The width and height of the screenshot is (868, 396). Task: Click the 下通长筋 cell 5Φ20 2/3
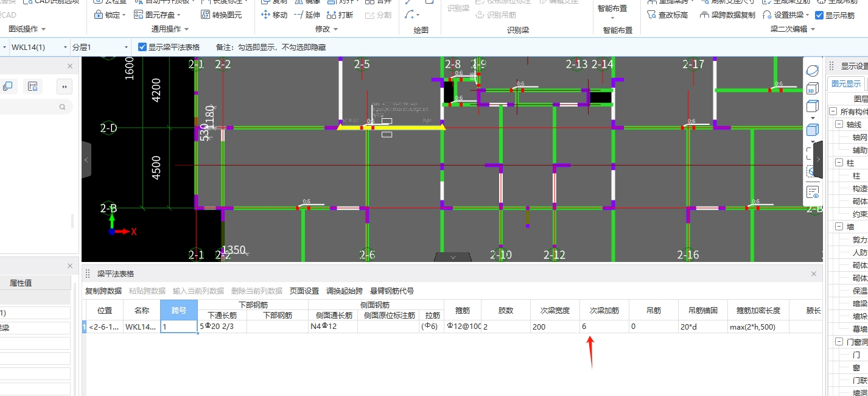(x=222, y=327)
